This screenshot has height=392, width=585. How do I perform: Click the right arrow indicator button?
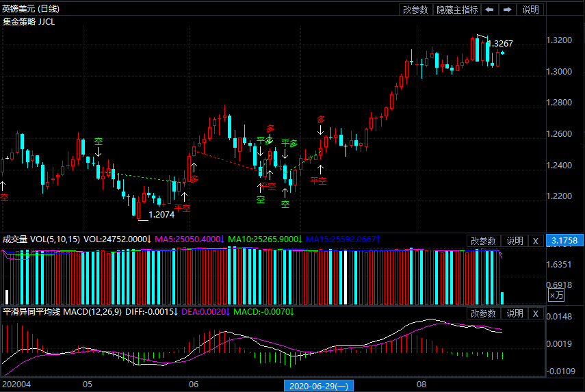(507, 10)
